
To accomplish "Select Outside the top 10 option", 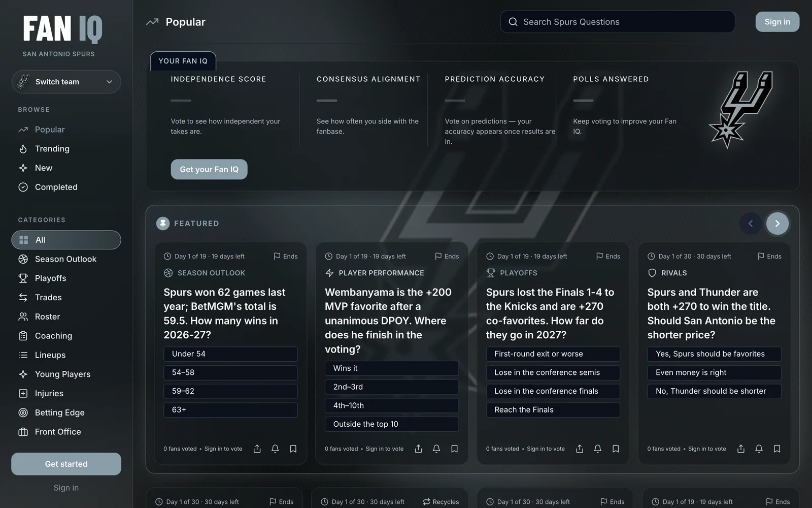I will click(x=392, y=424).
